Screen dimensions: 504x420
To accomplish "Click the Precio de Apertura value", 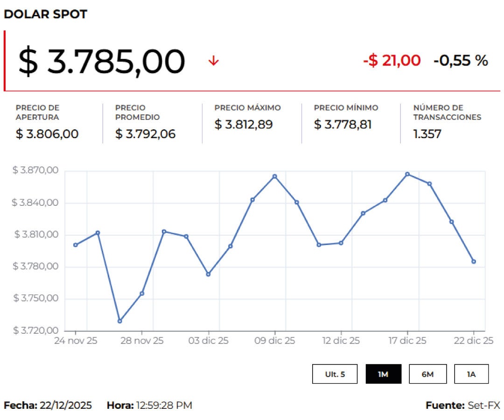I will 47,134.
